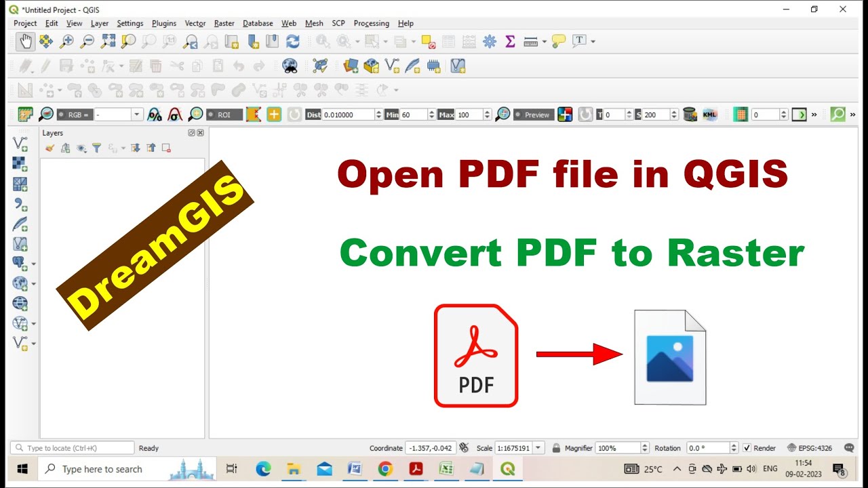Click Expand All arrow in Layers panel
The width and height of the screenshot is (868, 488).
pyautogui.click(x=135, y=148)
